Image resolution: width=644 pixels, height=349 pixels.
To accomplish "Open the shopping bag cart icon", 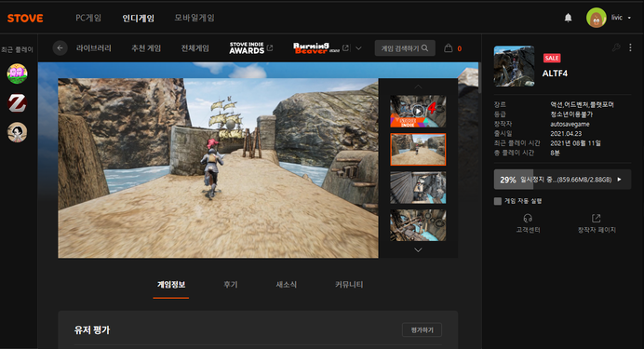I will click(x=448, y=48).
